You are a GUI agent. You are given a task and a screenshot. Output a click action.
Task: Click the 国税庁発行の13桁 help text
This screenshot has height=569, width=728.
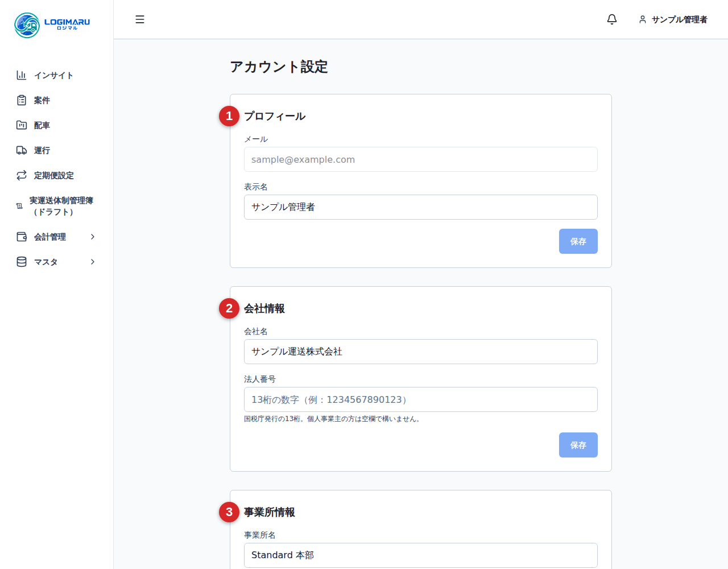(333, 419)
